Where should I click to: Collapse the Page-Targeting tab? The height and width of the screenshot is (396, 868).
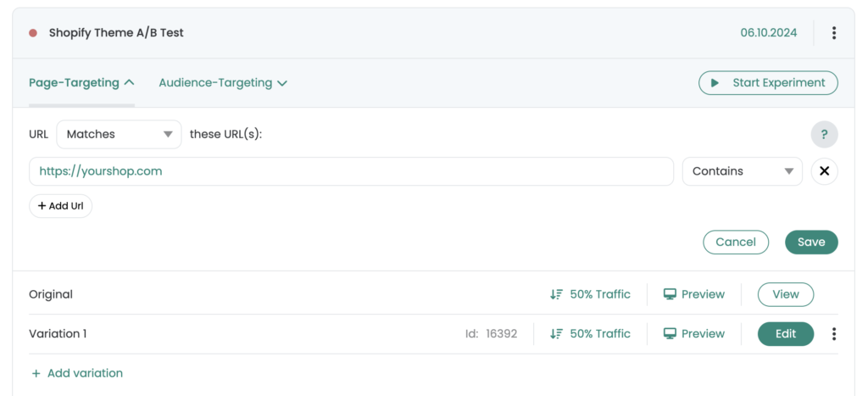[x=81, y=83]
